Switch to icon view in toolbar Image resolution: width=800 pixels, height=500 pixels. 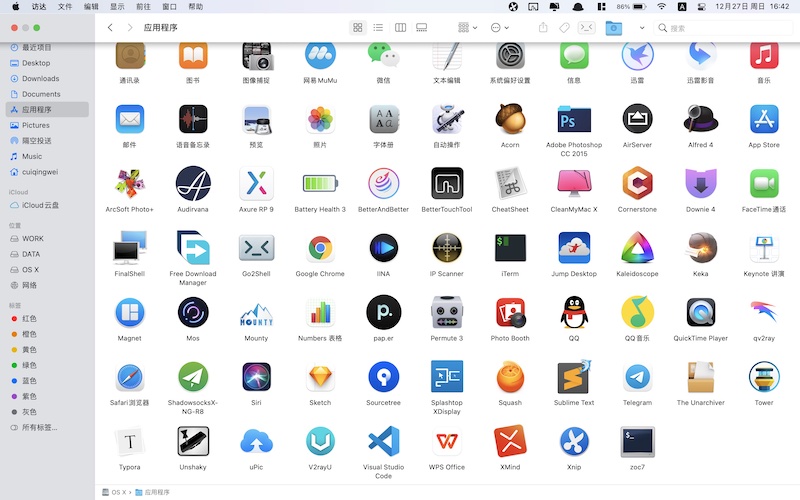click(x=358, y=28)
